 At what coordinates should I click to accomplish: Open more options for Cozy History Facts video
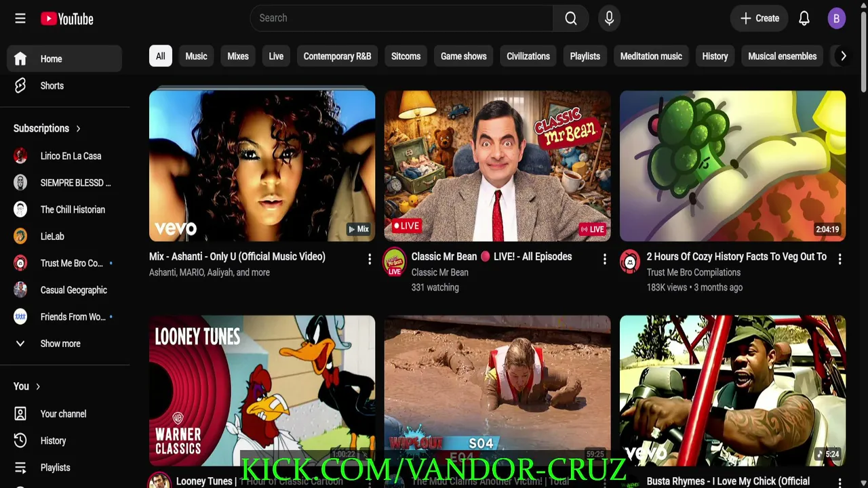point(840,259)
